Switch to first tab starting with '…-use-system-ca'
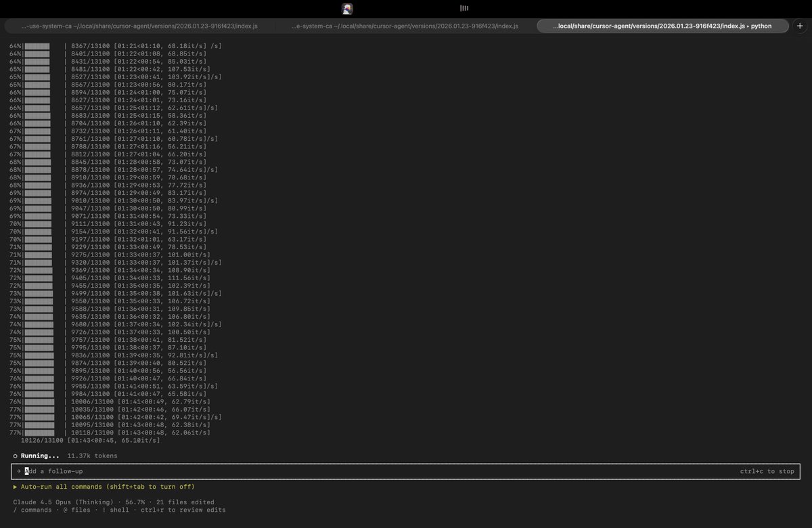 click(x=139, y=26)
